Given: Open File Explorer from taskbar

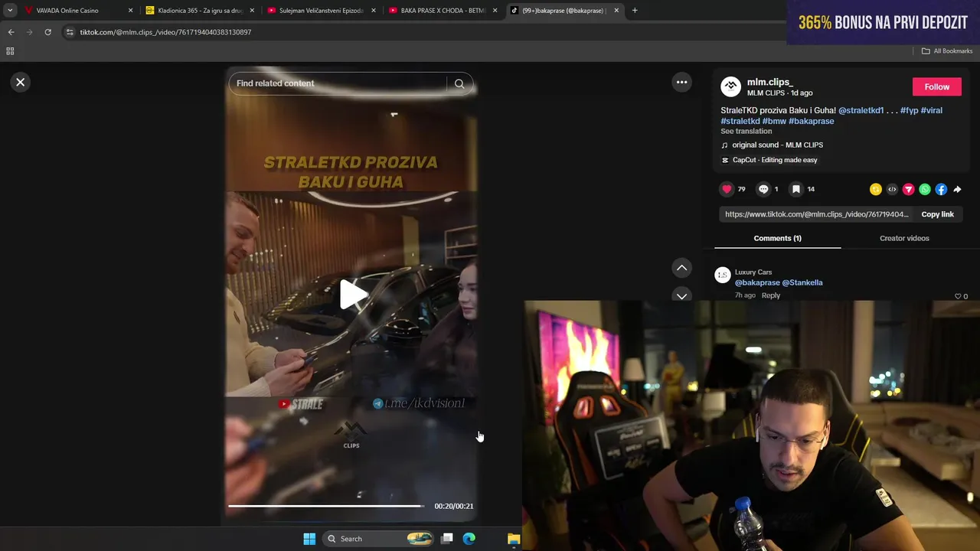Looking at the screenshot, I should (514, 539).
